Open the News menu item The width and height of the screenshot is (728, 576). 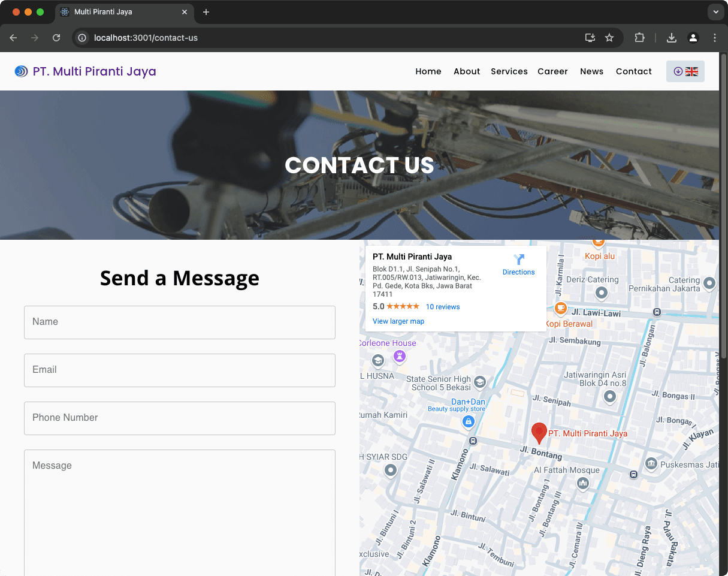click(591, 71)
